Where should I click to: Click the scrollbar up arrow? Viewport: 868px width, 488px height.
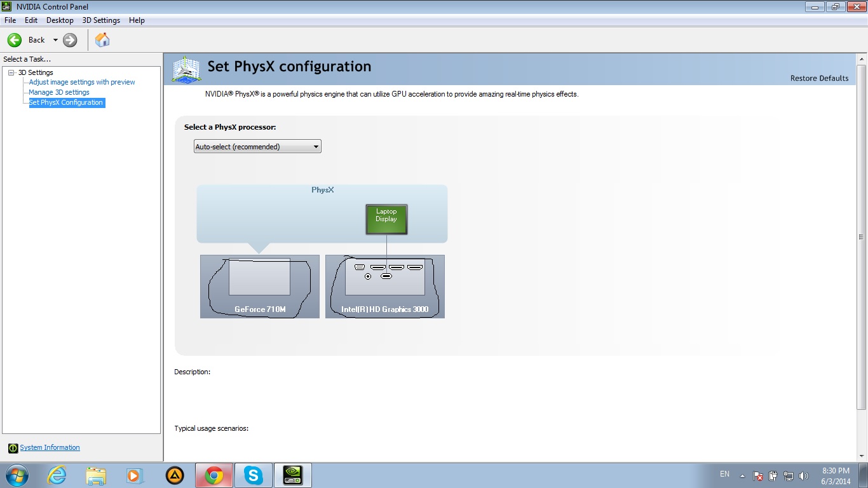coord(862,59)
